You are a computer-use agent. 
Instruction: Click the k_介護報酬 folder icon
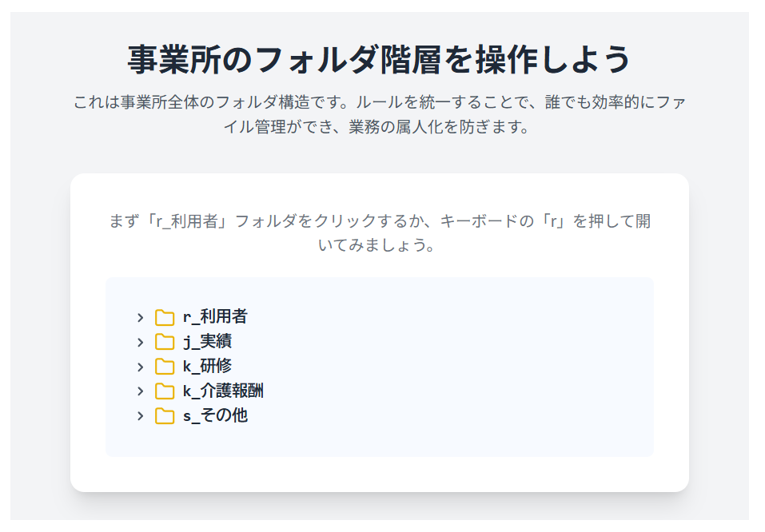coord(165,391)
